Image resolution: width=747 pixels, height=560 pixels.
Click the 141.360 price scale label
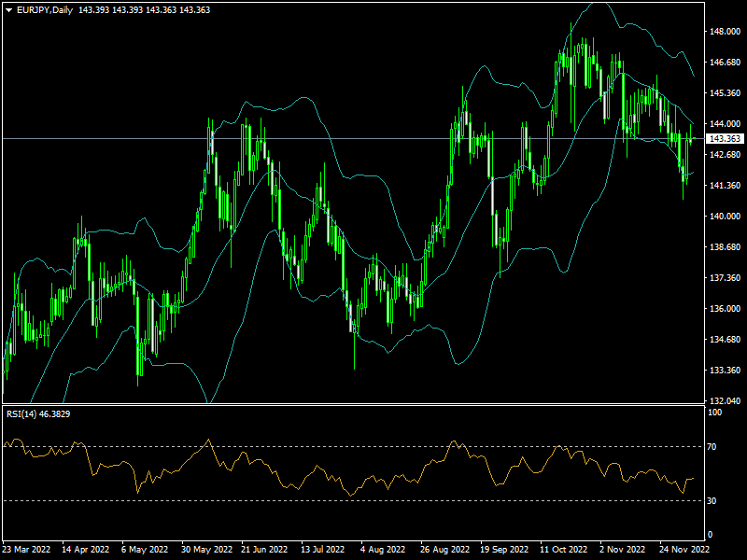tap(725, 185)
